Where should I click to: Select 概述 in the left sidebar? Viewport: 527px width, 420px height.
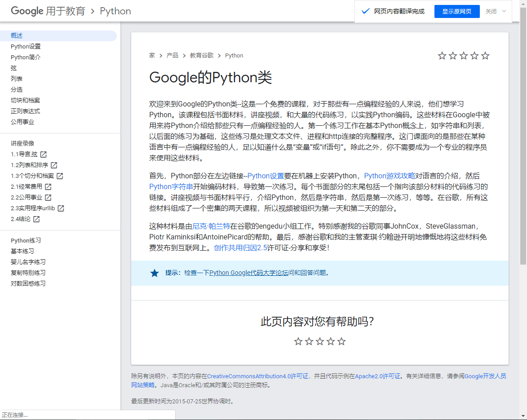(x=17, y=36)
